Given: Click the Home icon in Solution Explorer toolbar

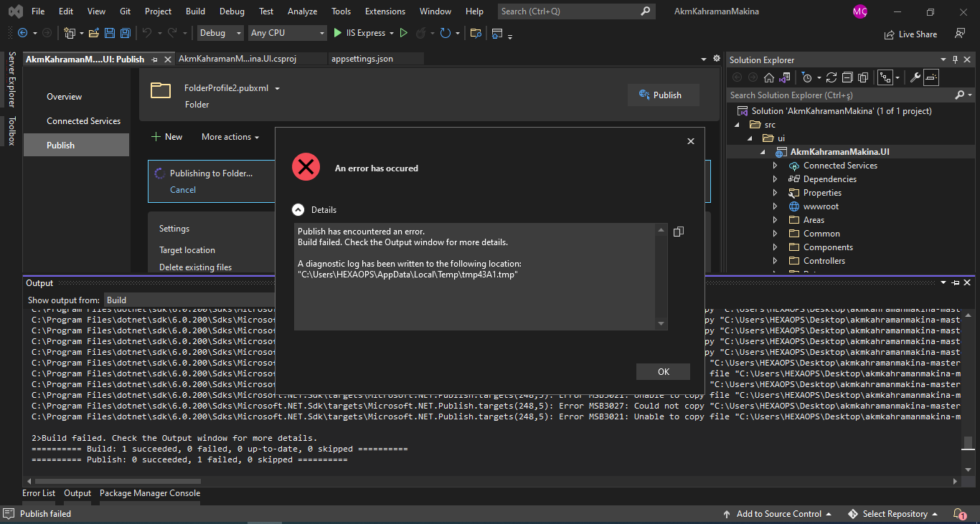Looking at the screenshot, I should click(x=769, y=77).
